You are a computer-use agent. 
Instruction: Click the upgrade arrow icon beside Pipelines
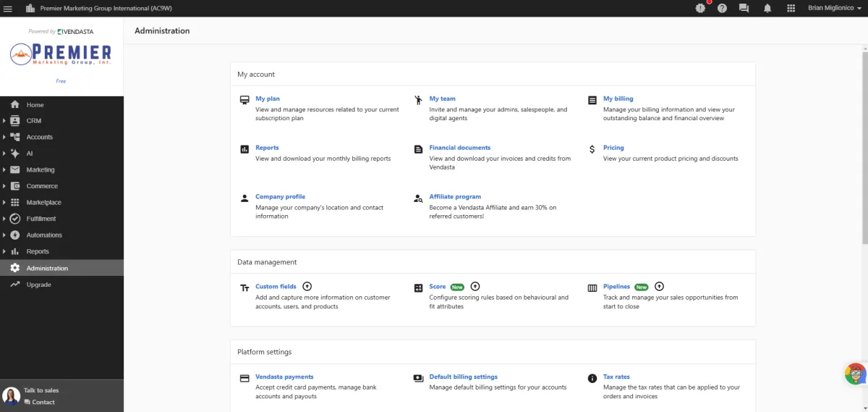pos(659,287)
